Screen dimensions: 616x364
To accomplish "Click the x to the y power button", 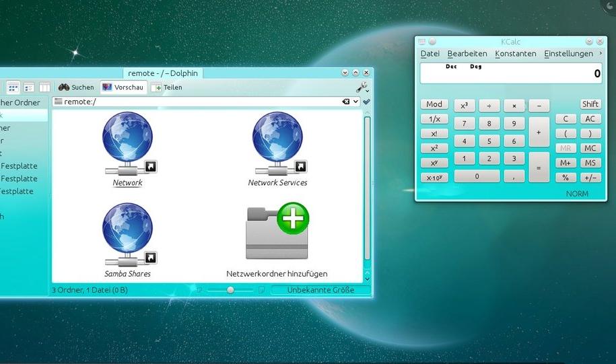I will (434, 163).
